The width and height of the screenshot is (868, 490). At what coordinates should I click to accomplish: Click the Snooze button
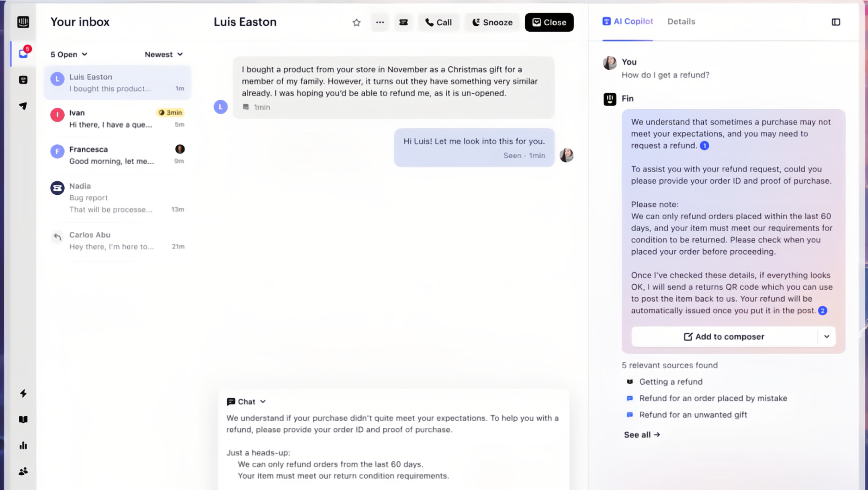492,22
